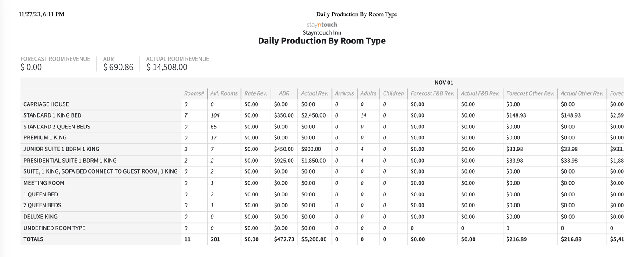Screen dimensions: 644x257
Task: Select the TOTALS row label
Action: 33,239
